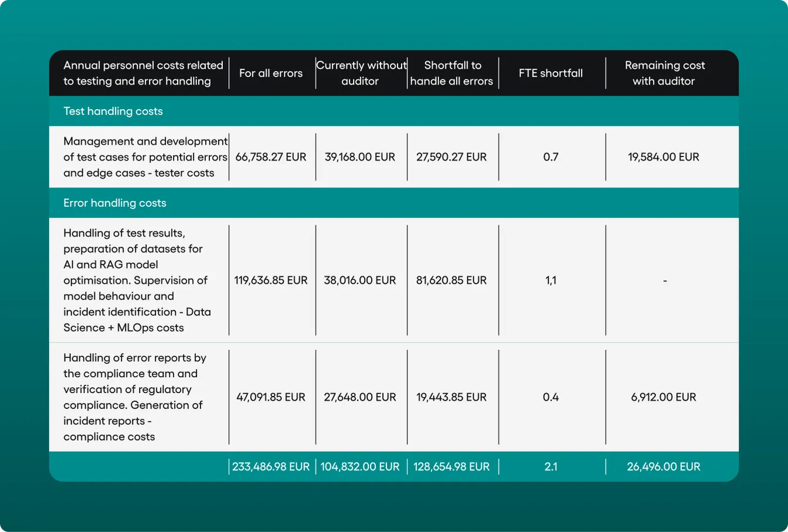
Task: Click the total 104,832.00 EUR
Action: coord(360,467)
